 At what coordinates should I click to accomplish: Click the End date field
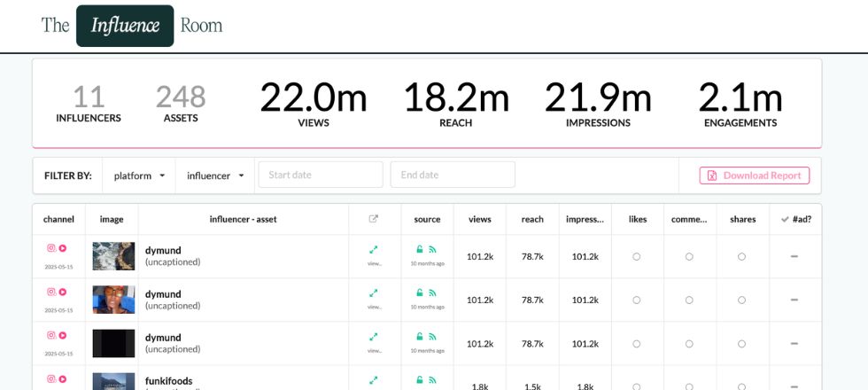coord(453,175)
